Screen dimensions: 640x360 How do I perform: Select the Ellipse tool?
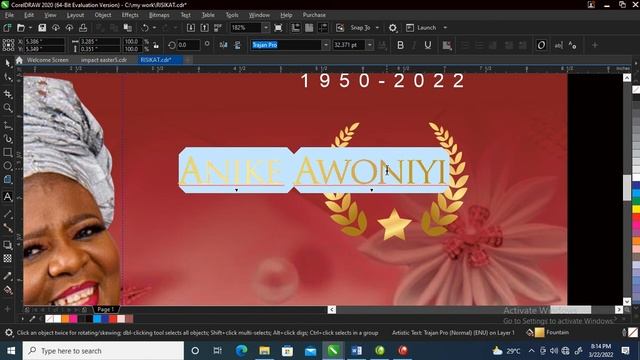pyautogui.click(x=8, y=166)
